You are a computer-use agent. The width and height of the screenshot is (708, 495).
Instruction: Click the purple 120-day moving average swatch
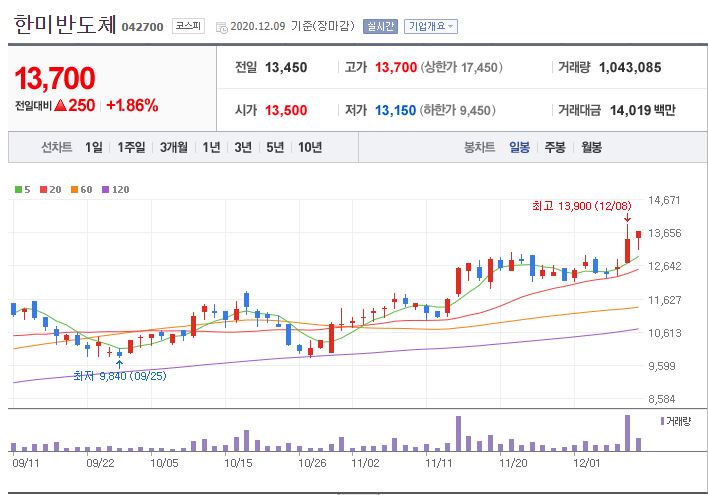coord(106,190)
